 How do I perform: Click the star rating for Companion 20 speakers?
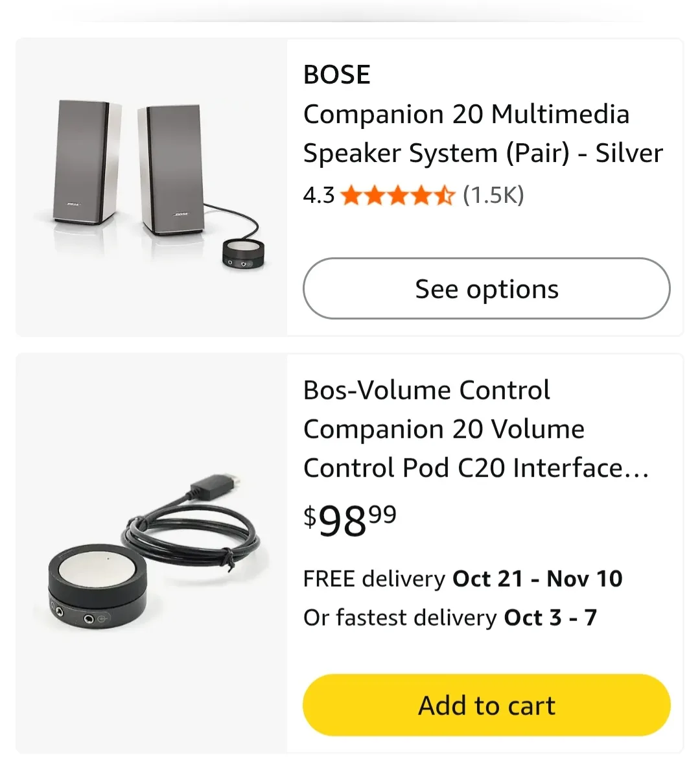pyautogui.click(x=399, y=194)
